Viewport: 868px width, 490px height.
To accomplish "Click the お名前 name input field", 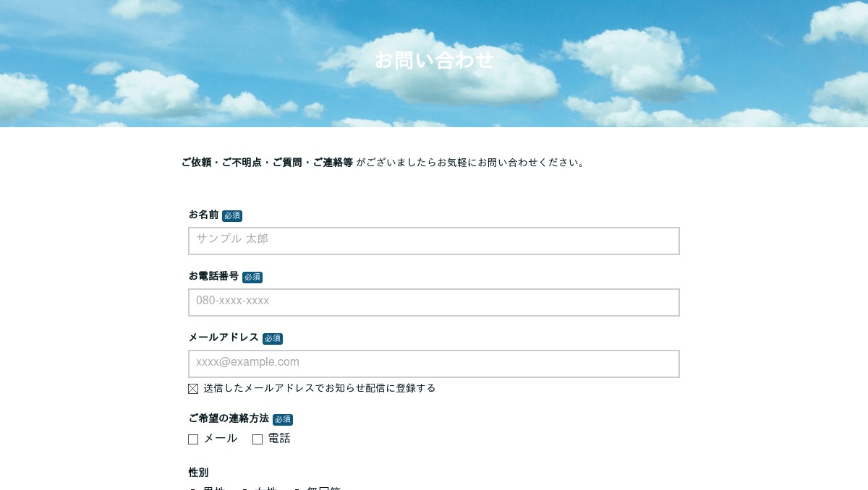I will (x=433, y=241).
